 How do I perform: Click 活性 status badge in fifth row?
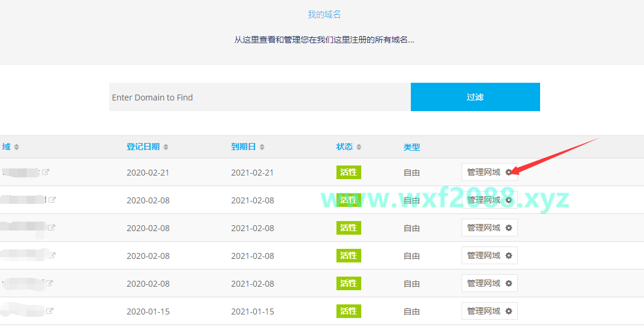(x=349, y=283)
